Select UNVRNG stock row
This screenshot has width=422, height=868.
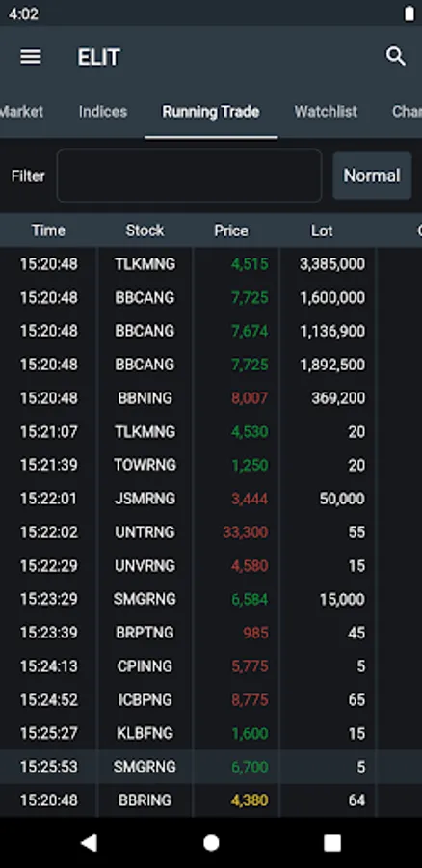pyautogui.click(x=211, y=566)
